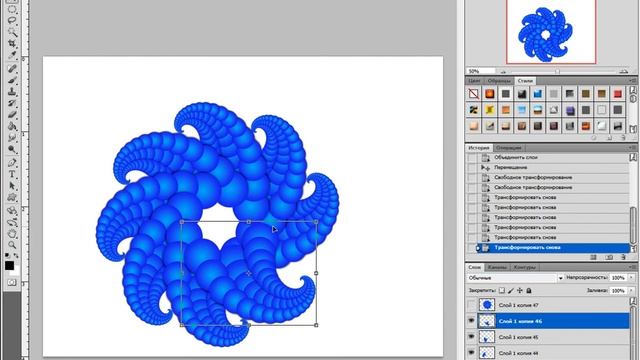640x360 pixels.
Task: Toggle lock transparent pixels
Action: (502, 291)
